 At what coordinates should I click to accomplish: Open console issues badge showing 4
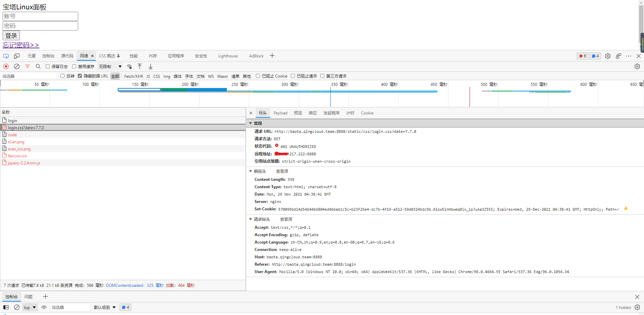125,307
